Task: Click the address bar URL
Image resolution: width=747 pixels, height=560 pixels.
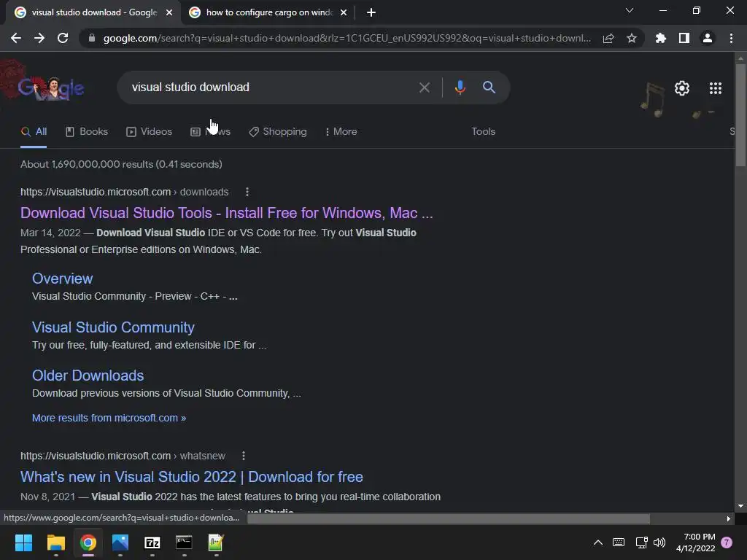Action: click(347, 38)
